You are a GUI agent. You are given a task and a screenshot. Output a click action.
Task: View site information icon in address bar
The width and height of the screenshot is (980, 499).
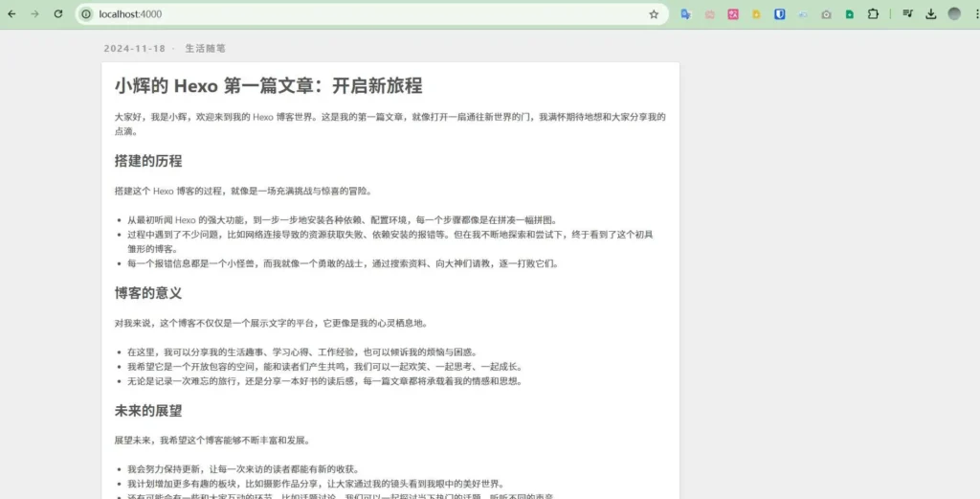[86, 14]
